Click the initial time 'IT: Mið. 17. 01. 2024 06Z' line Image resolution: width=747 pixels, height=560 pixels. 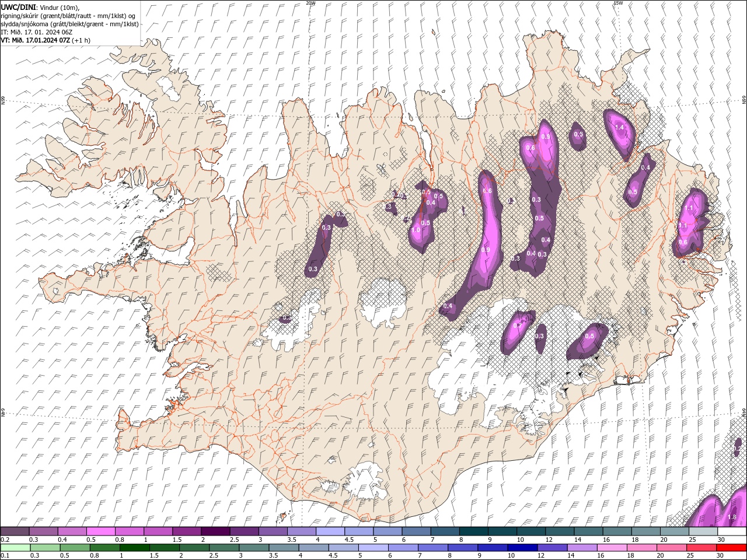pyautogui.click(x=36, y=32)
